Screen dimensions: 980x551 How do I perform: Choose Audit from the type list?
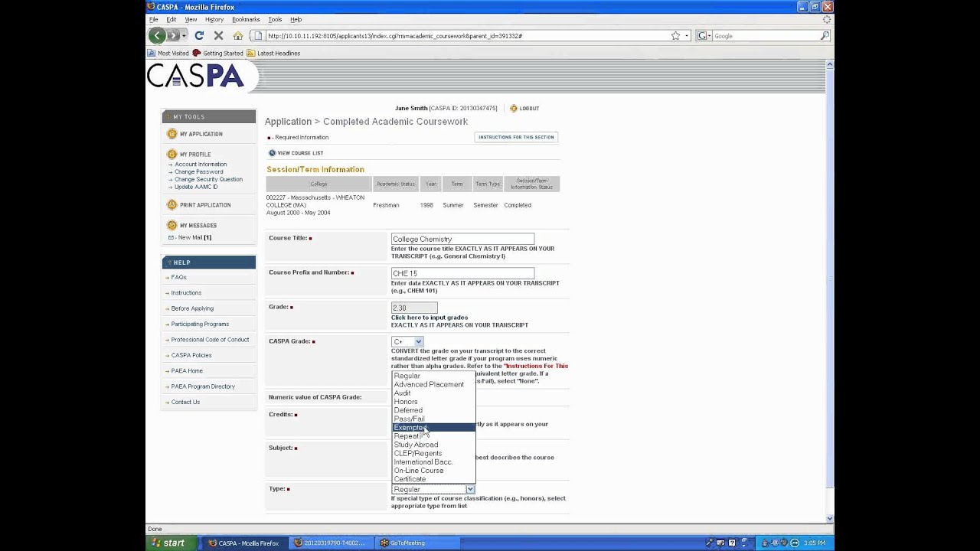tap(433, 393)
